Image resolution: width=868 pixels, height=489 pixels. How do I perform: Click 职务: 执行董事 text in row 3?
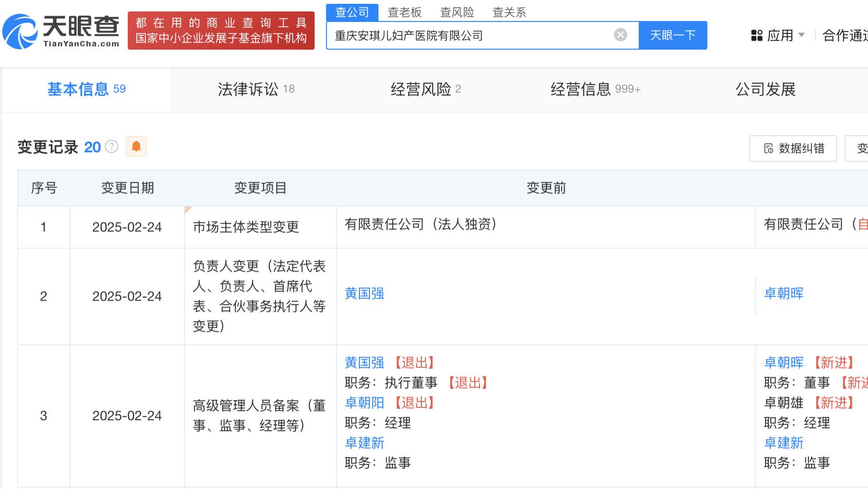391,383
